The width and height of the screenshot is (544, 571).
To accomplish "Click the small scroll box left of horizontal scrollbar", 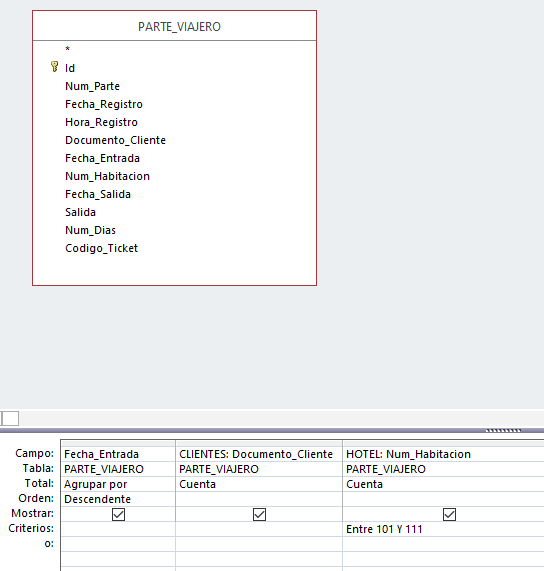I will (x=10, y=418).
